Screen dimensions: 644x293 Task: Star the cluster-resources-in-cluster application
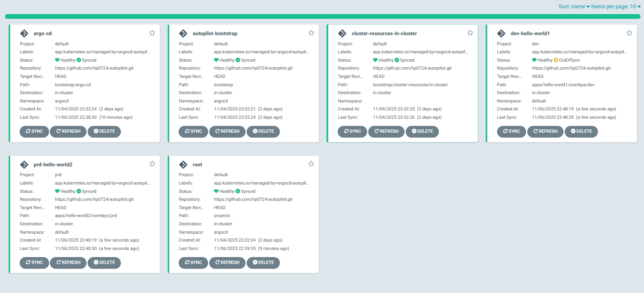470,33
